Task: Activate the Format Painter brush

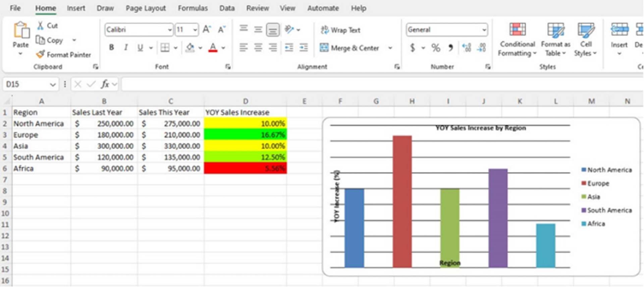Action: 40,54
